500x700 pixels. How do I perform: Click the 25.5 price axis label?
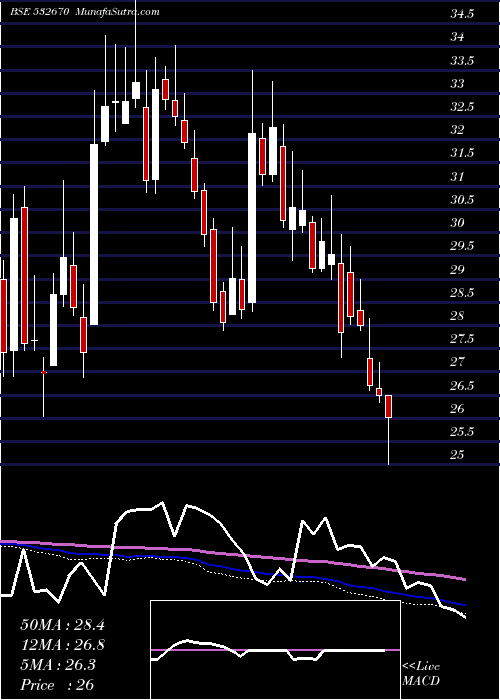462,432
